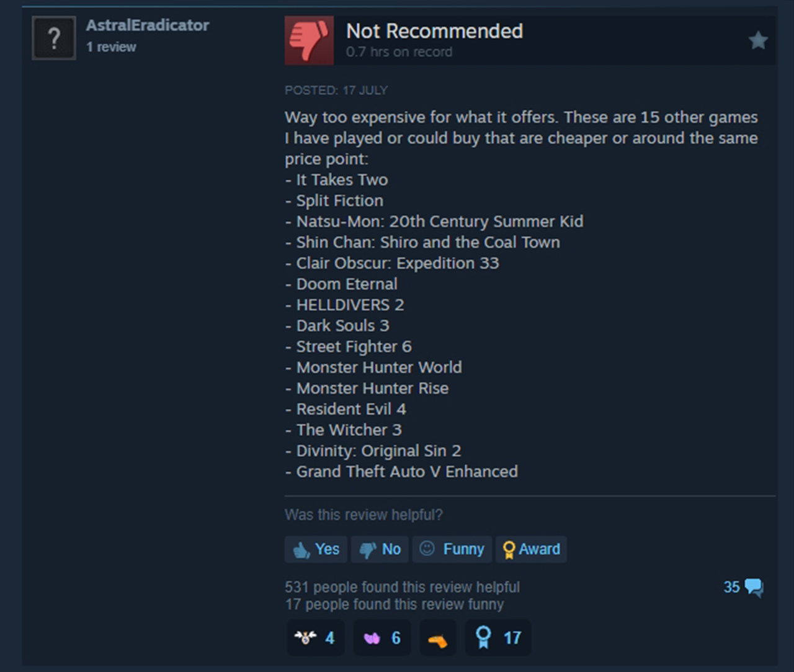Click the blue ribbon award badge with 17
The width and height of the screenshot is (794, 672).
click(x=498, y=637)
